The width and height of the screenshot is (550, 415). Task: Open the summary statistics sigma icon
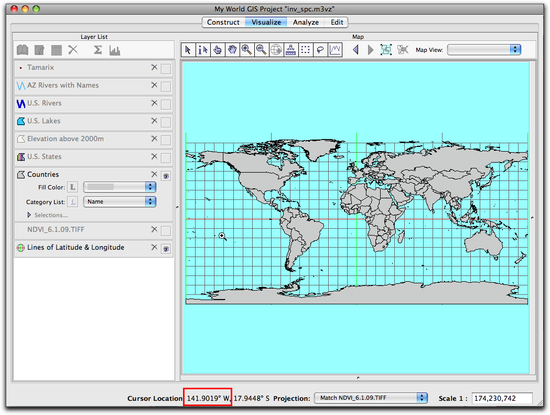[x=98, y=50]
